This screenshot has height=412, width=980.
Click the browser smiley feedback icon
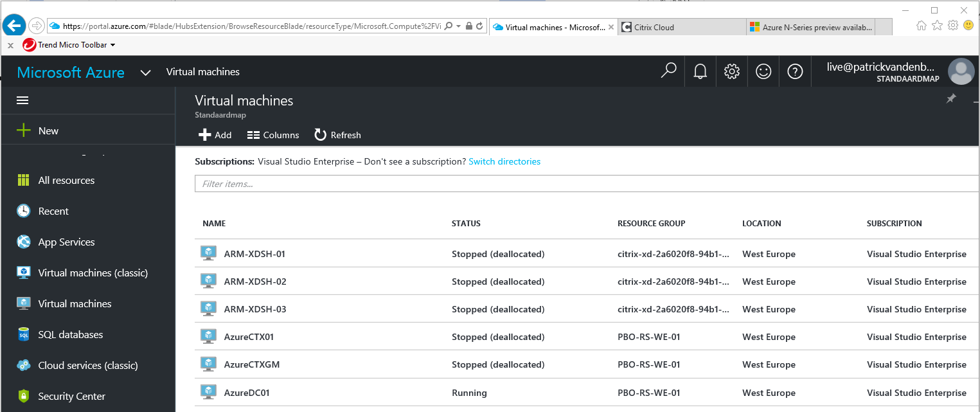click(968, 25)
